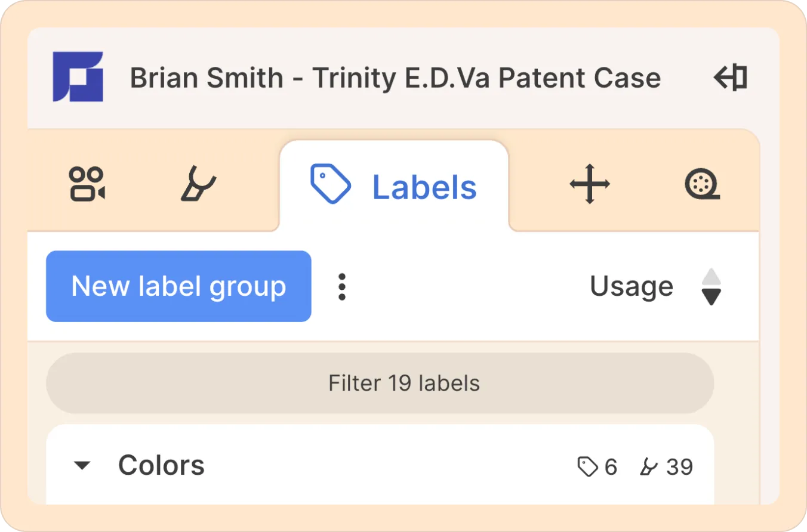Select the Colors group name
Image resolution: width=807 pixels, height=532 pixels.
[161, 466]
